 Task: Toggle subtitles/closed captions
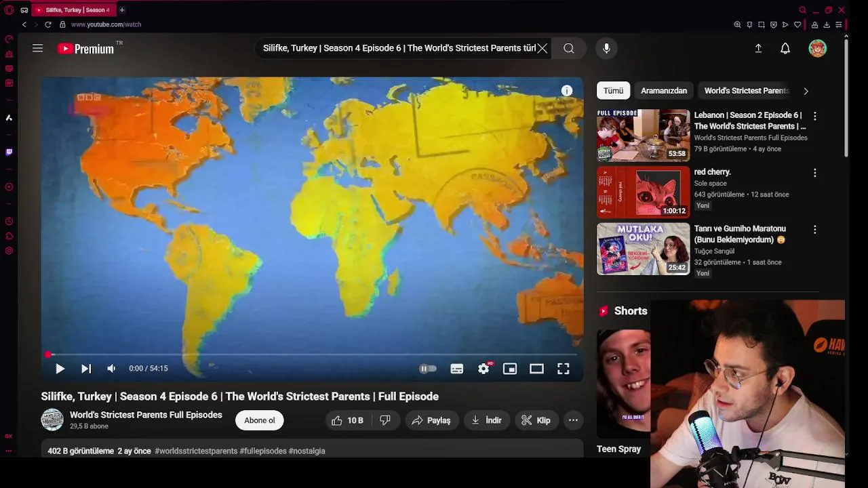[x=457, y=369]
